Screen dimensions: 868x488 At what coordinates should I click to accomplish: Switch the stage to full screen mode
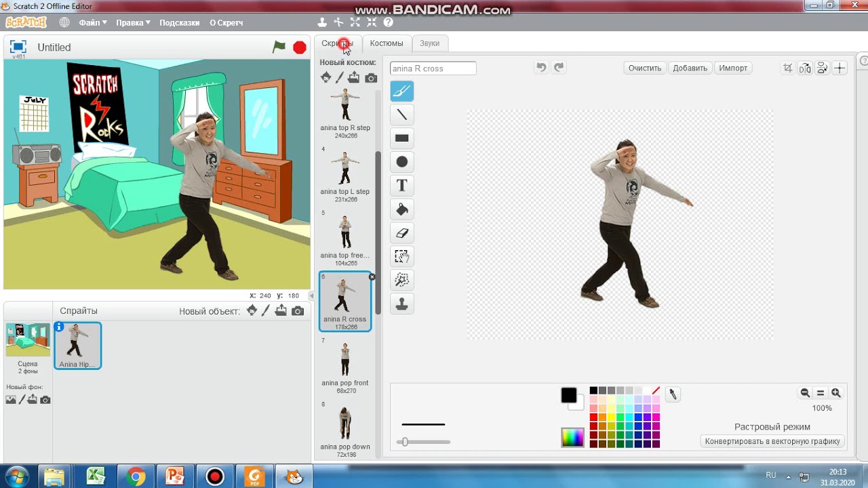18,47
